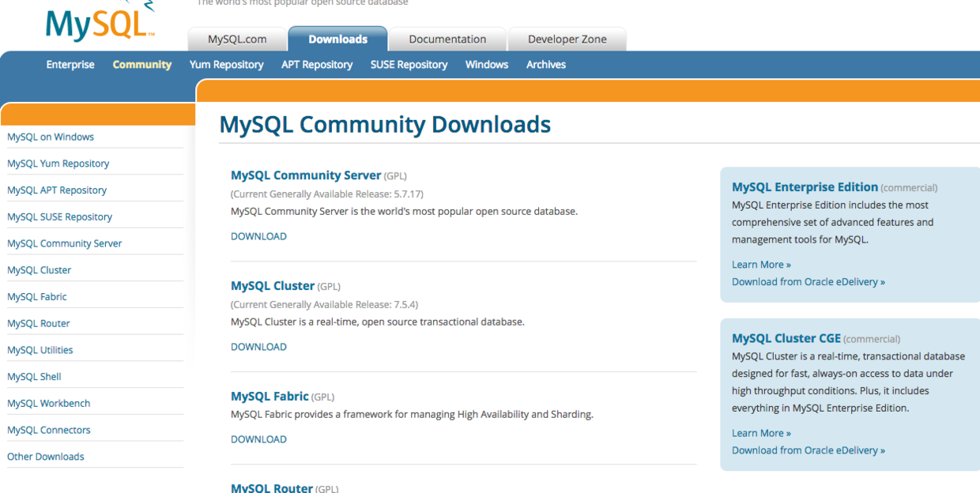Click the MySQL Router (GPL) heading link

pos(272,487)
